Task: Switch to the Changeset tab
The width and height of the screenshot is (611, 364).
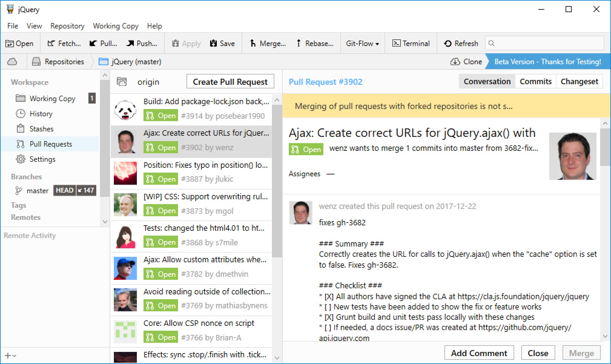Action: tap(579, 81)
